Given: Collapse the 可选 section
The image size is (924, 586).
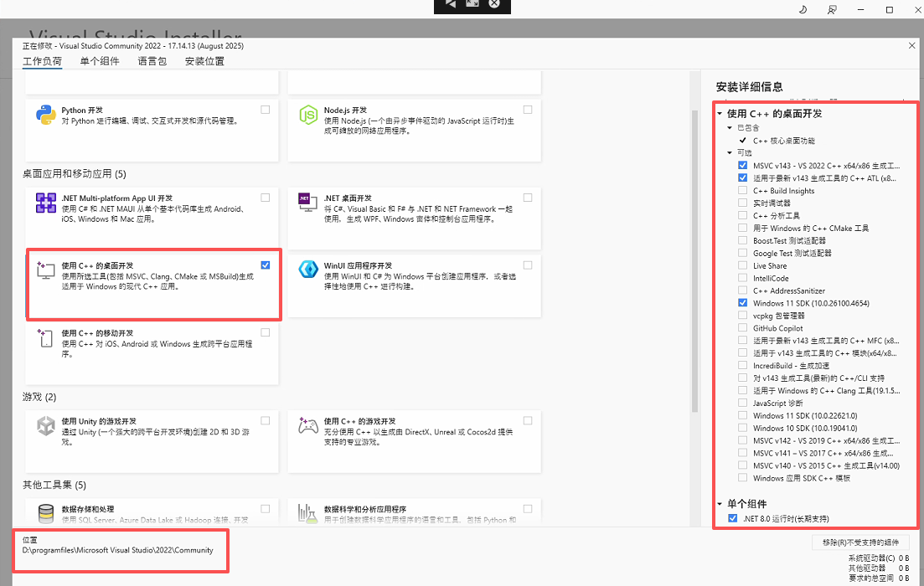Looking at the screenshot, I should [729, 152].
